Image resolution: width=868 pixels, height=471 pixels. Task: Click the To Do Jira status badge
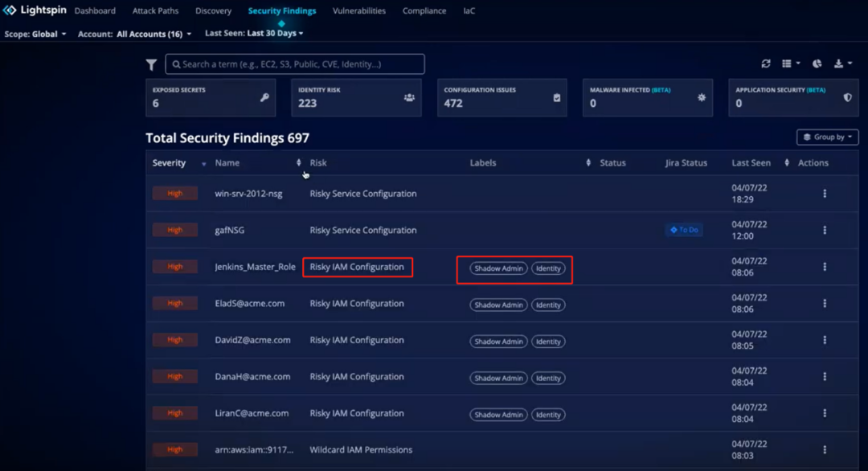coord(684,230)
